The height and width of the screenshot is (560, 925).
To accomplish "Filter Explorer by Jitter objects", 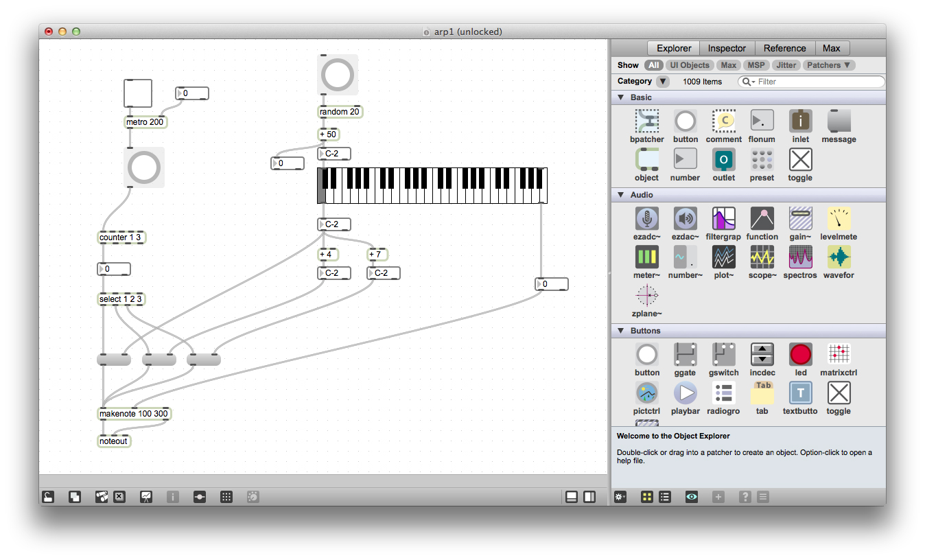I will [x=786, y=65].
